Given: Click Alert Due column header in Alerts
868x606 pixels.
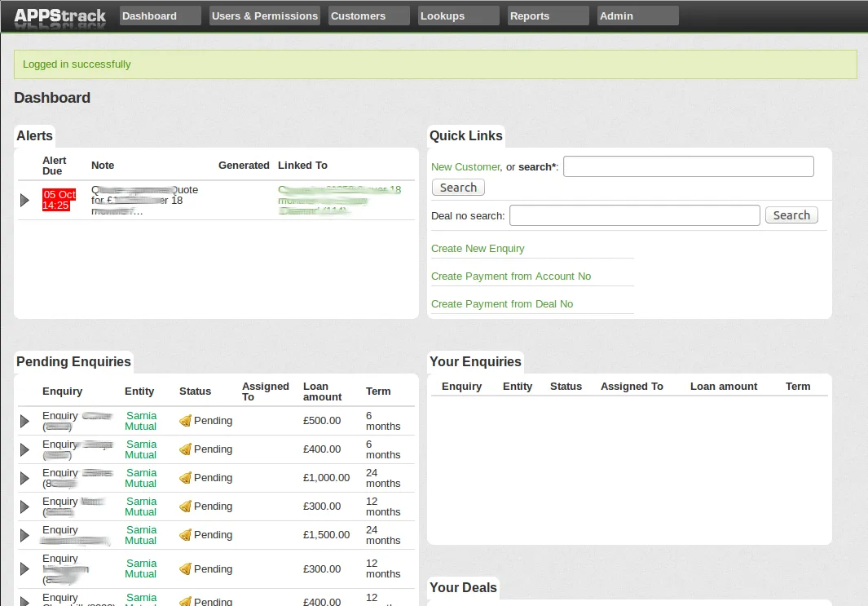Looking at the screenshot, I should click(x=55, y=166).
